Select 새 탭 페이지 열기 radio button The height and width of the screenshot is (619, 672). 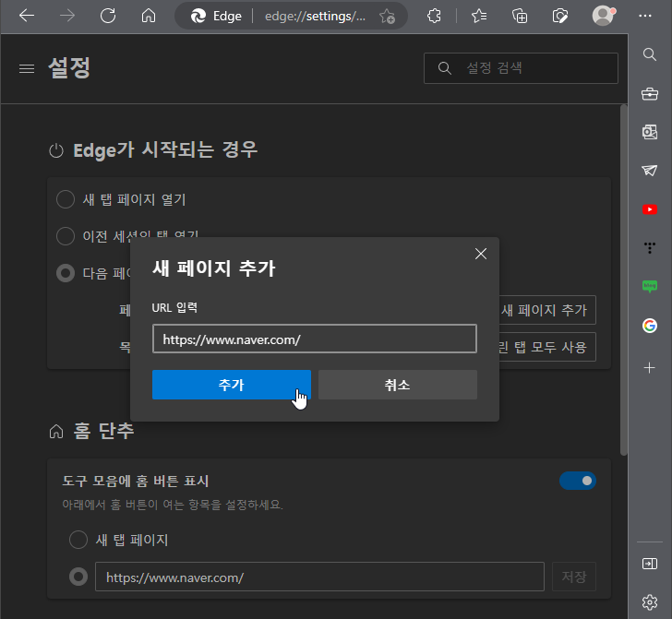pyautogui.click(x=66, y=199)
